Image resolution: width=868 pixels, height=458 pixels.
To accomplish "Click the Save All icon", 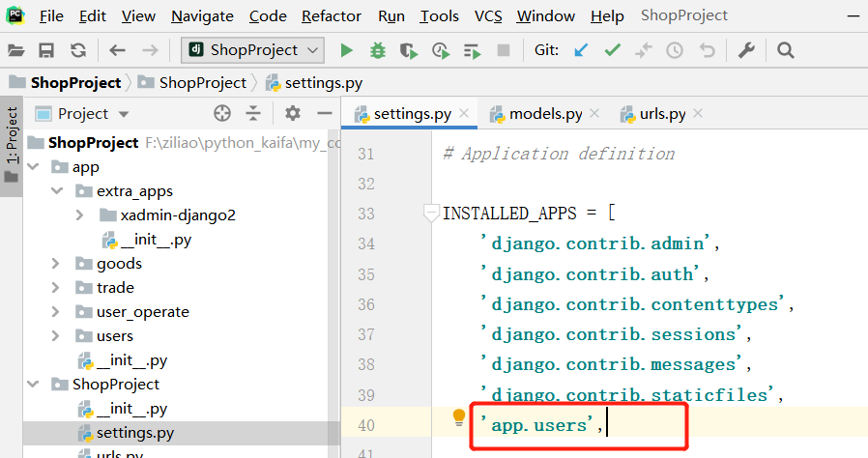I will tap(46, 51).
